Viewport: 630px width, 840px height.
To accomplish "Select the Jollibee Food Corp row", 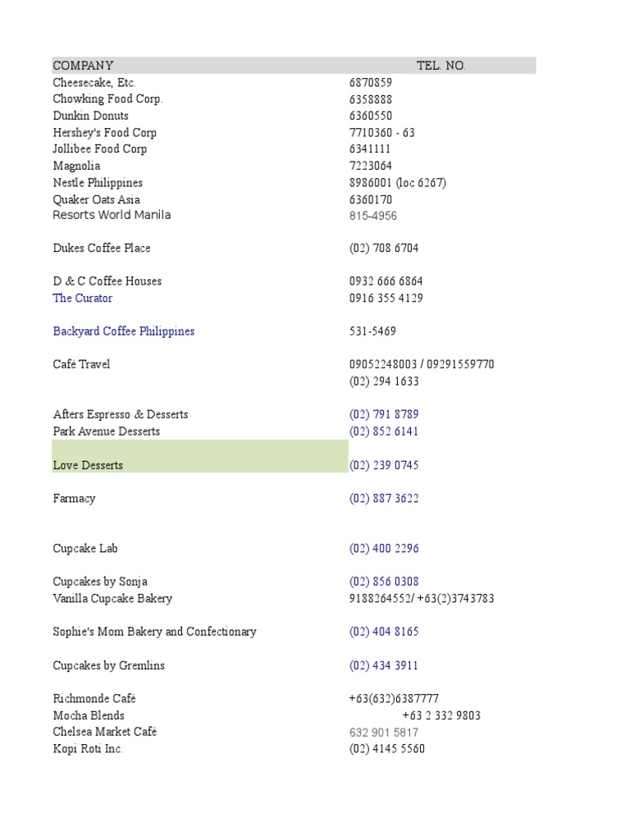I will coord(100,149).
